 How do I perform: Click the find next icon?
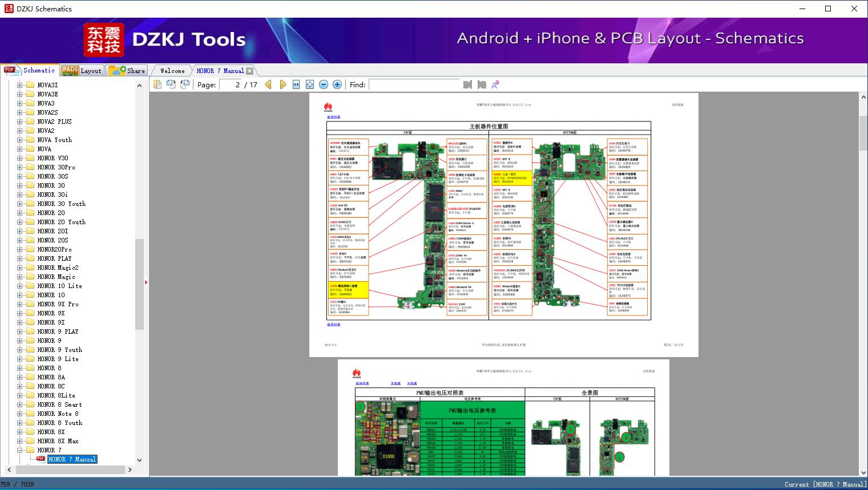tap(482, 84)
